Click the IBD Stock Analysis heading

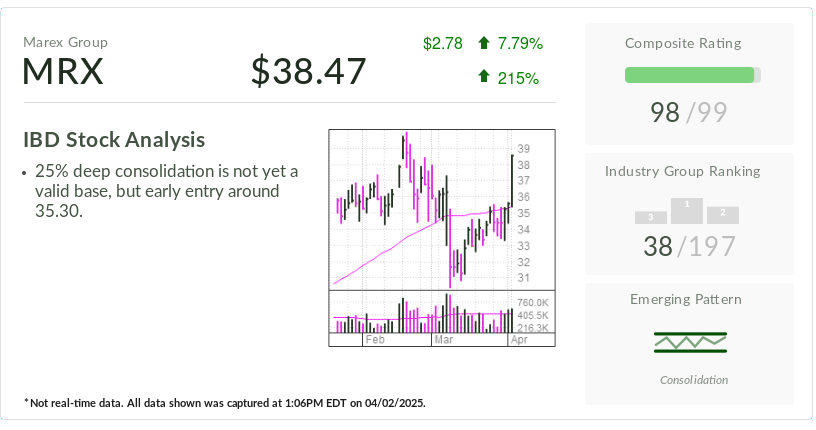(x=114, y=140)
